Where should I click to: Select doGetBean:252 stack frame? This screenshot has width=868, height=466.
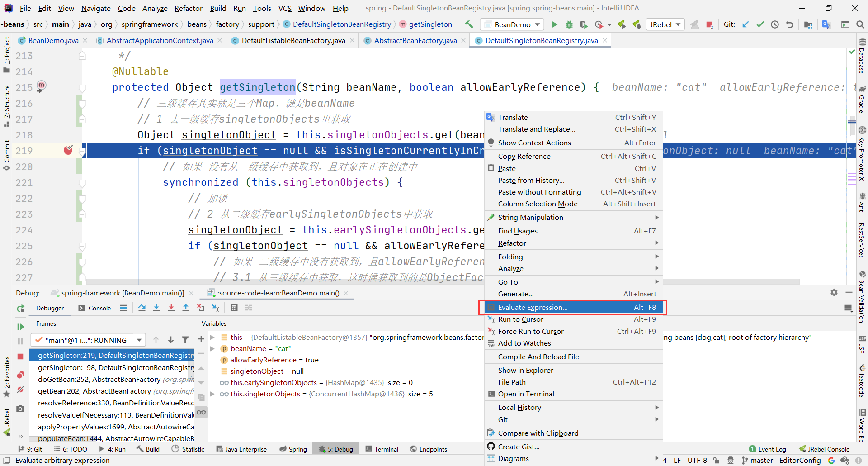pyautogui.click(x=112, y=379)
